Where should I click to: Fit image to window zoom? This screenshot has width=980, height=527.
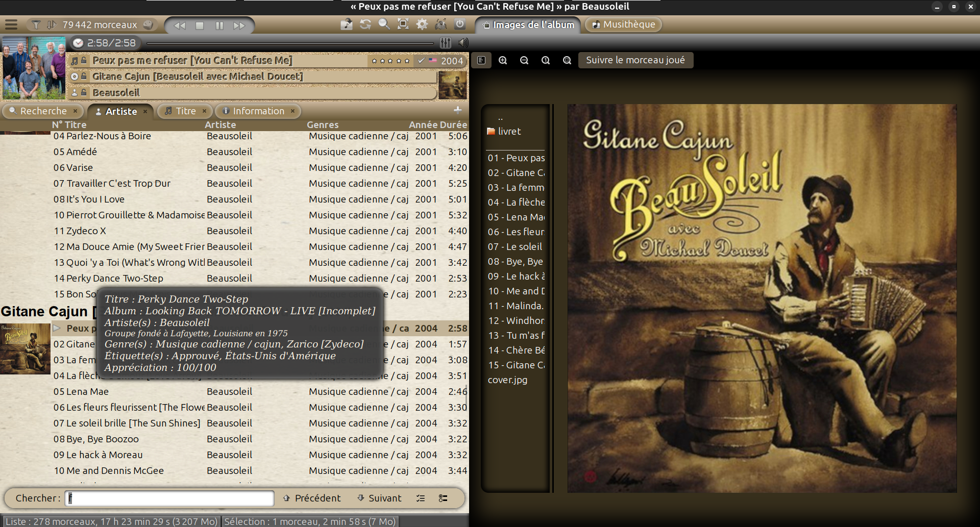(x=567, y=60)
